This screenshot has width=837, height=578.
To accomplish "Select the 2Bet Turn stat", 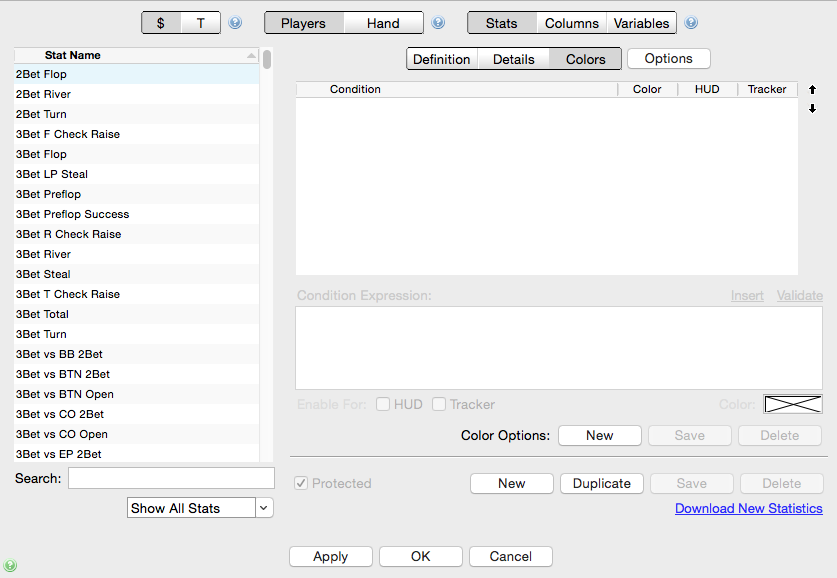I will (137, 114).
